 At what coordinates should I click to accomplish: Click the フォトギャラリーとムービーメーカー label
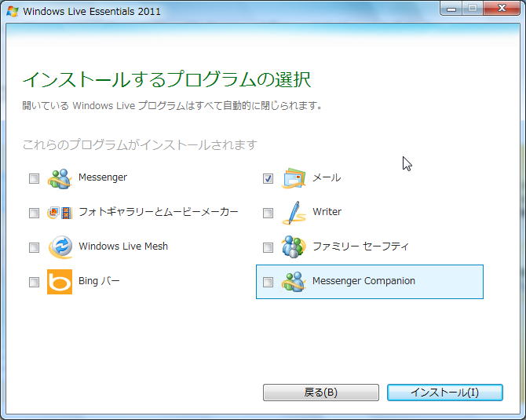[x=159, y=212]
